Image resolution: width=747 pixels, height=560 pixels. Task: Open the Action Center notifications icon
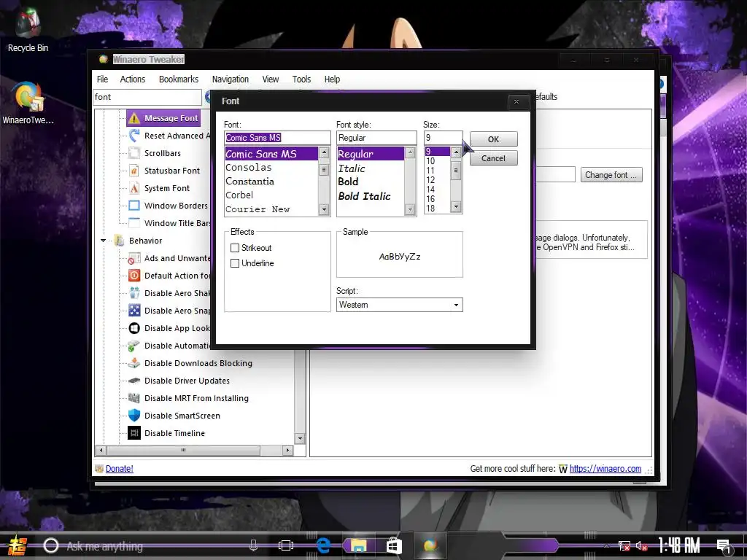point(724,545)
